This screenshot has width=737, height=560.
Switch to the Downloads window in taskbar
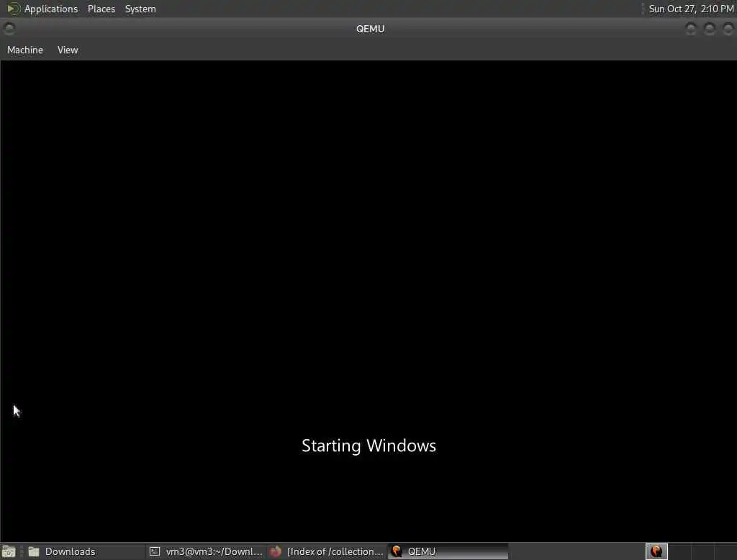click(85, 551)
